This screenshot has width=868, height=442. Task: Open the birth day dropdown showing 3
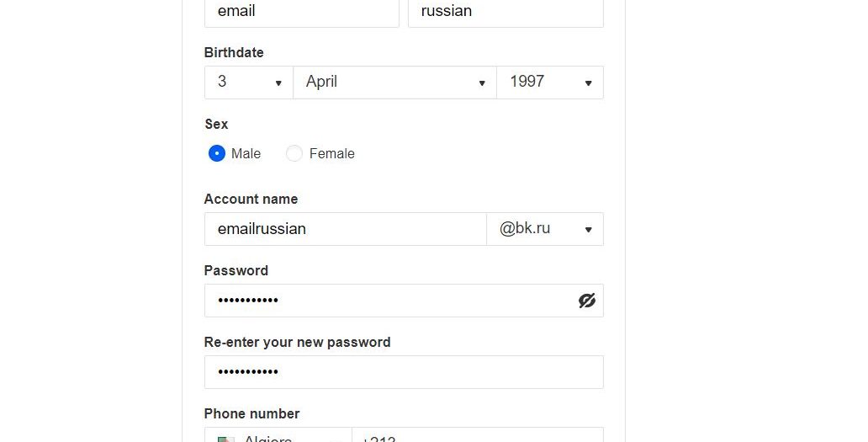[249, 82]
